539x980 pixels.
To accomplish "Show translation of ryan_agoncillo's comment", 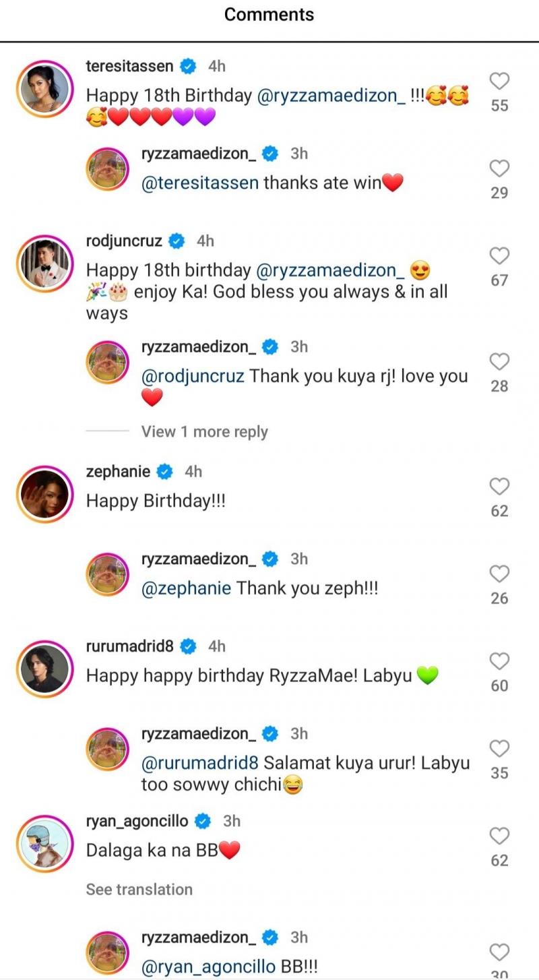I will tap(139, 889).
